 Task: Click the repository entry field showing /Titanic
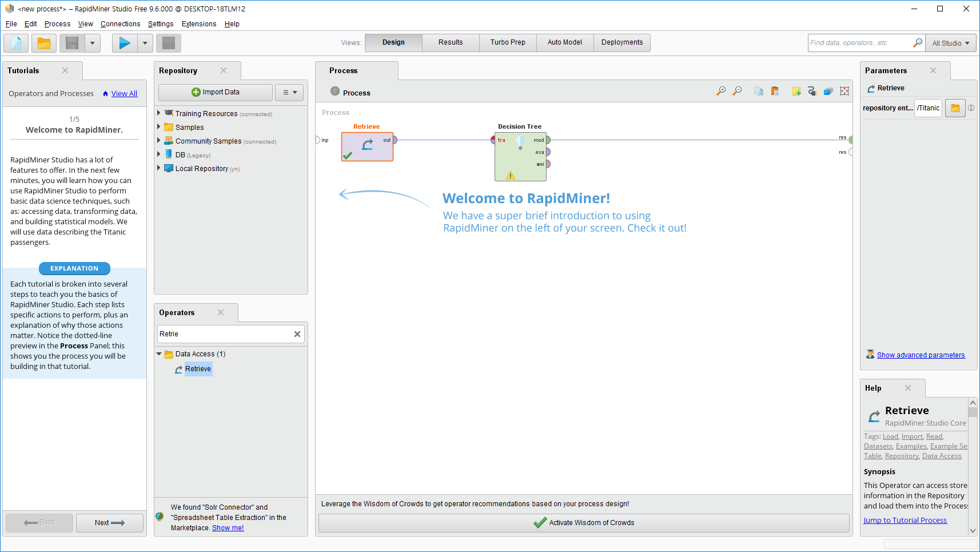[x=928, y=108]
